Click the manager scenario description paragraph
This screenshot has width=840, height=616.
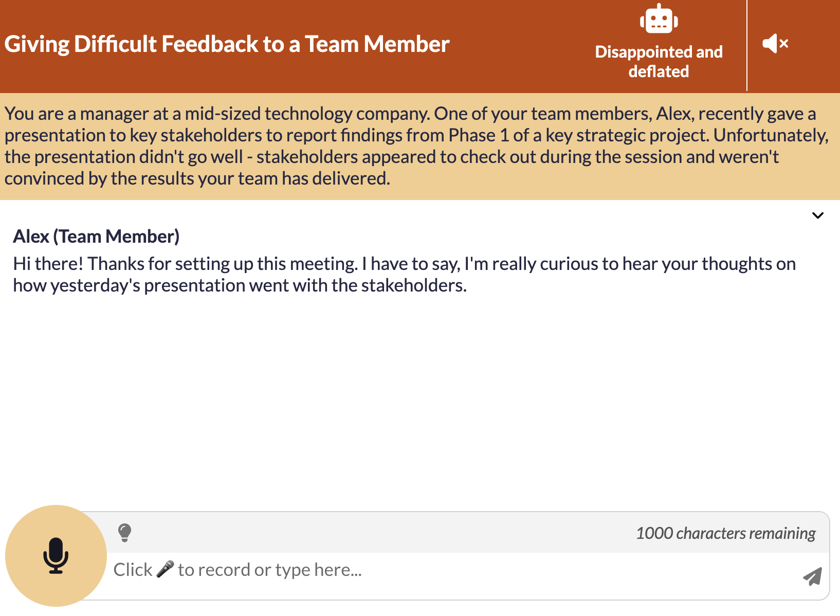click(416, 146)
